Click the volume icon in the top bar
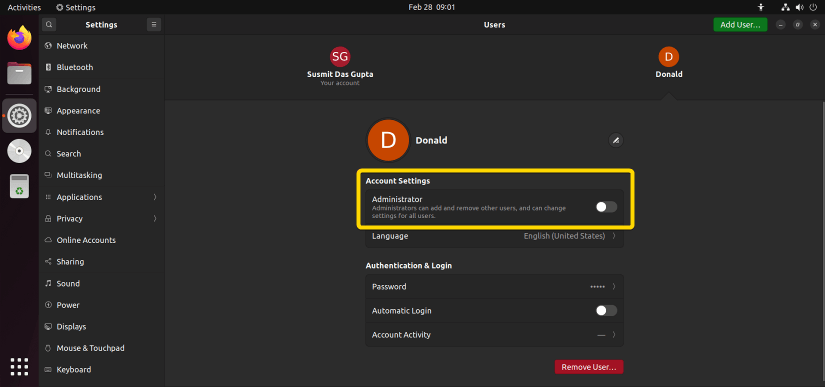The width and height of the screenshot is (825, 387). pos(800,7)
